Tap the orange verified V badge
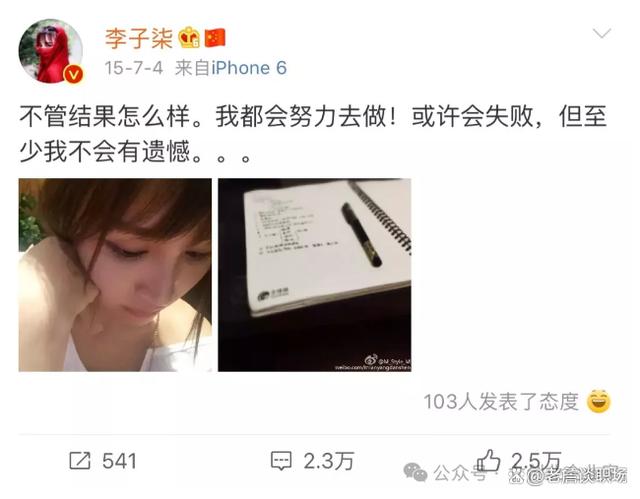 (x=73, y=74)
